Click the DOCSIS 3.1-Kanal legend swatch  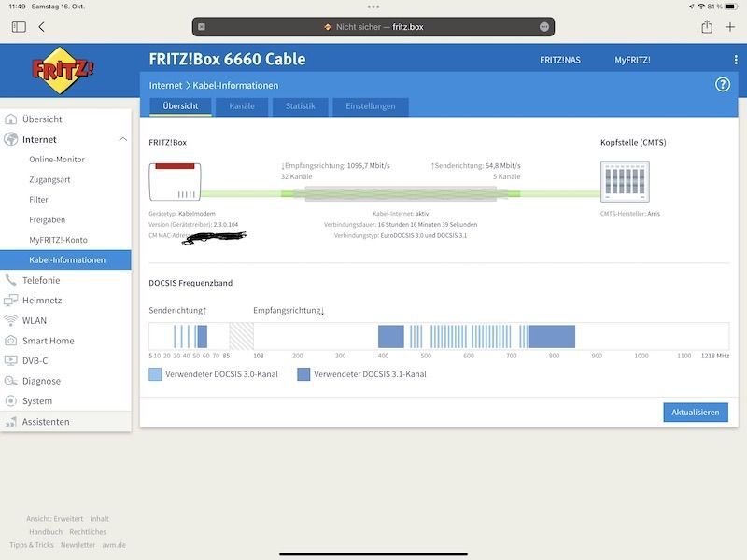tap(303, 374)
